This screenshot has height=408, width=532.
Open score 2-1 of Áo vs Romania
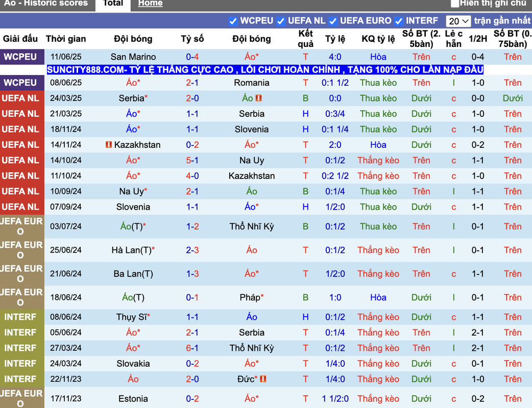click(x=192, y=83)
